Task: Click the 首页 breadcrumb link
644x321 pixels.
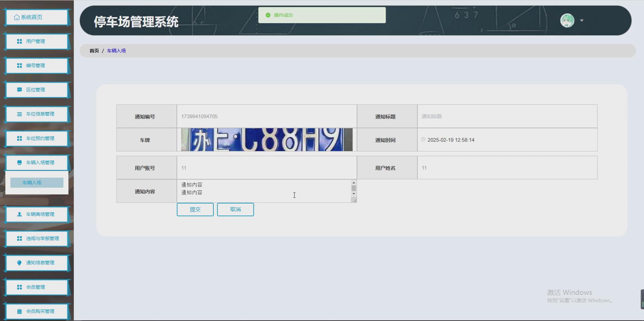Action: pos(94,51)
